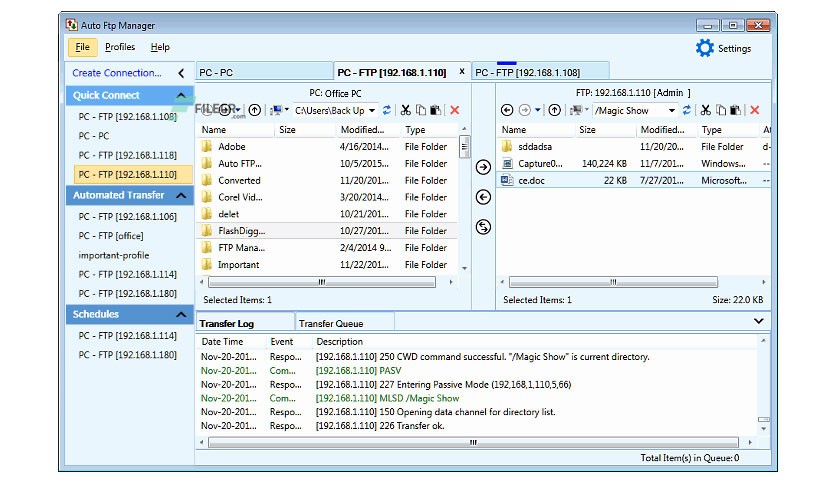The width and height of the screenshot is (836, 484).
Task: Open the /Magic Show path dropdown
Action: click(672, 111)
